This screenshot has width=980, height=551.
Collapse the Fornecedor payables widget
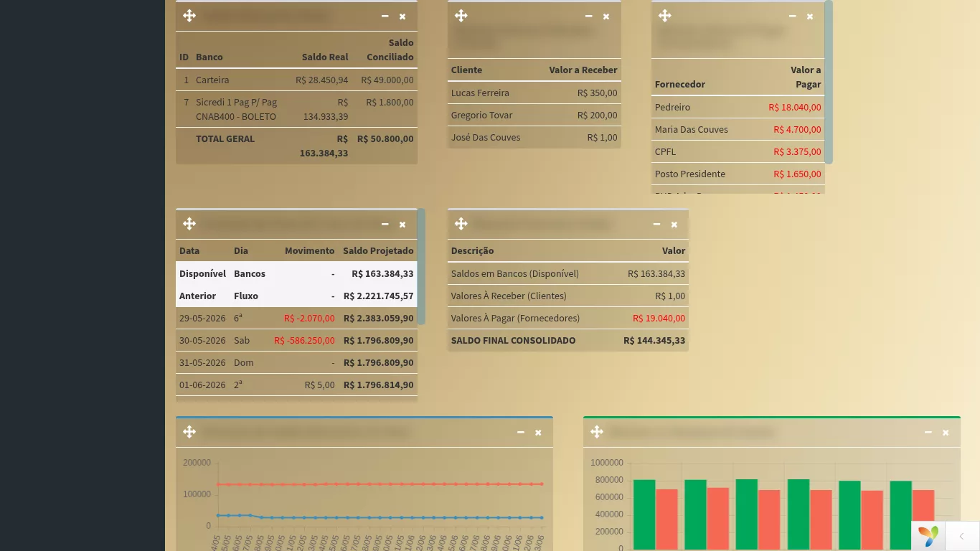(x=793, y=16)
